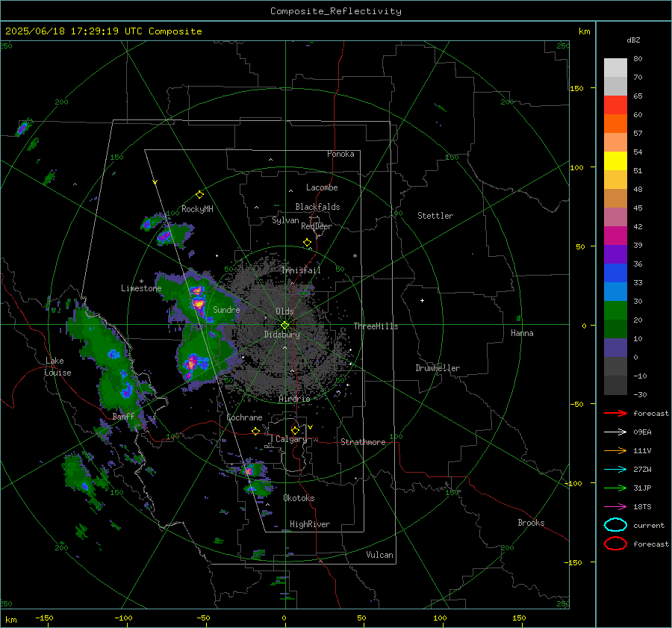The width and height of the screenshot is (672, 628).
Task: Click the white asterisk marker above Limestone
Action: [141, 282]
